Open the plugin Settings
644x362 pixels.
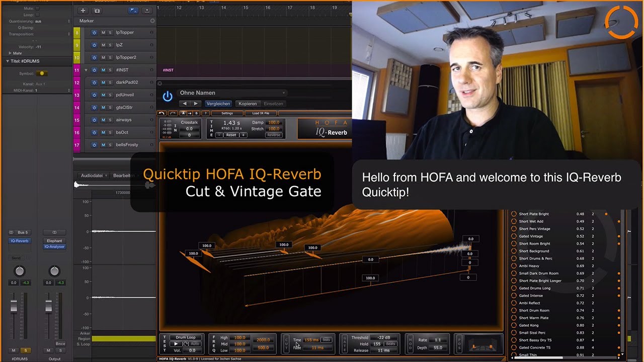click(227, 113)
